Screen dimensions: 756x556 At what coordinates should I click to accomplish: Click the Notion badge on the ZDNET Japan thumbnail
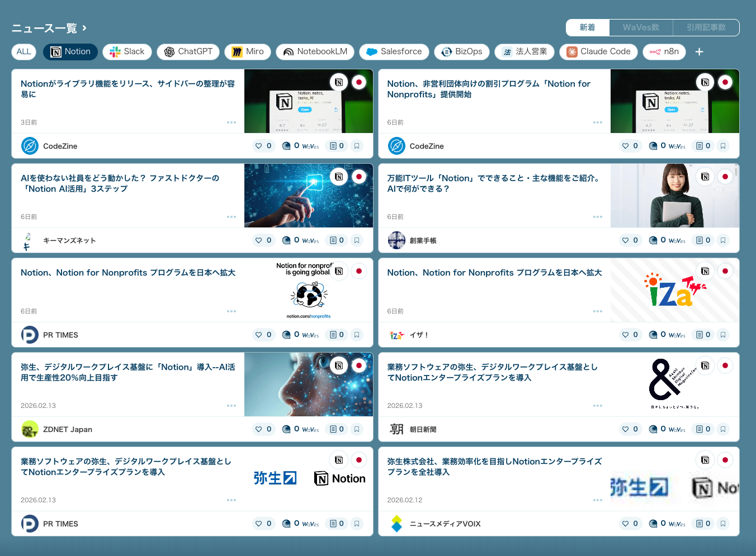pos(339,365)
